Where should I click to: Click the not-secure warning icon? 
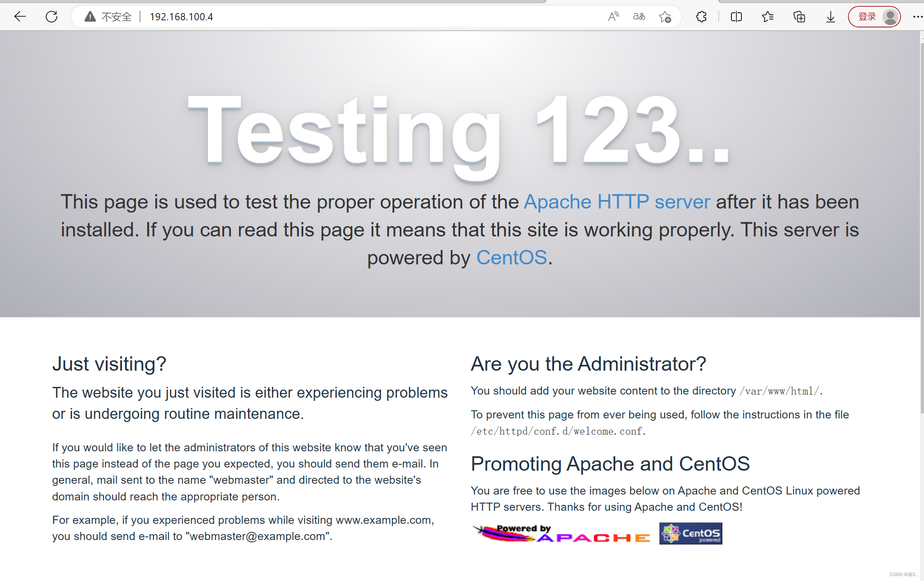coord(90,17)
